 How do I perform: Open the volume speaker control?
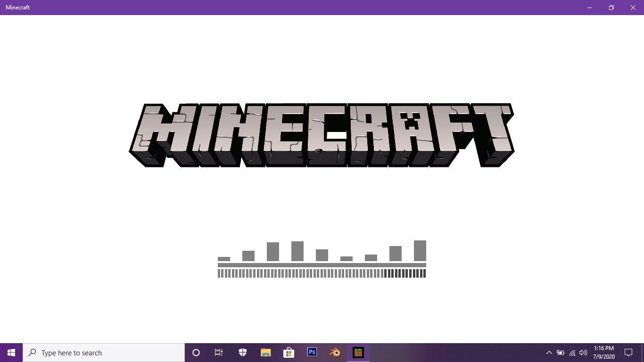click(x=583, y=353)
